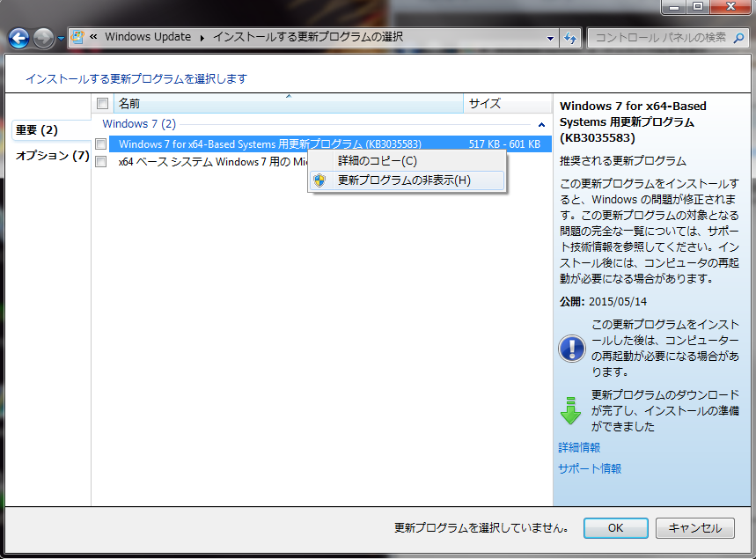The image size is (756, 559).
Task: Check the KB3035583 update checkbox
Action: point(100,143)
